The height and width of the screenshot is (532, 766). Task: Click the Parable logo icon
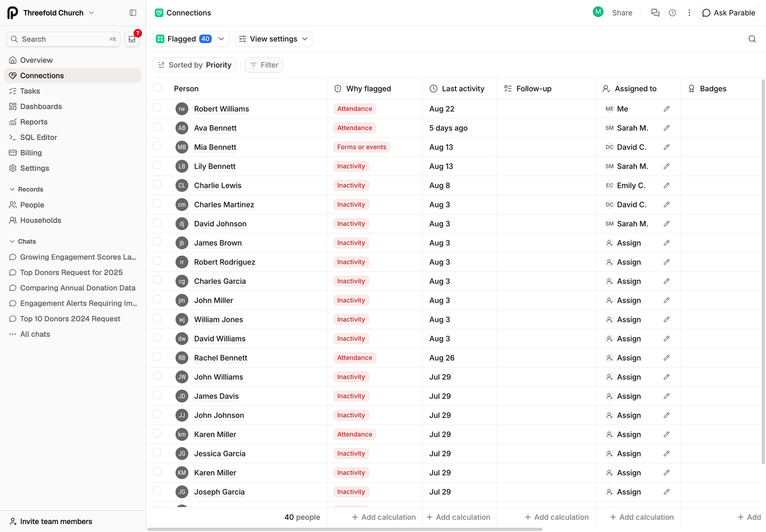[x=13, y=13]
